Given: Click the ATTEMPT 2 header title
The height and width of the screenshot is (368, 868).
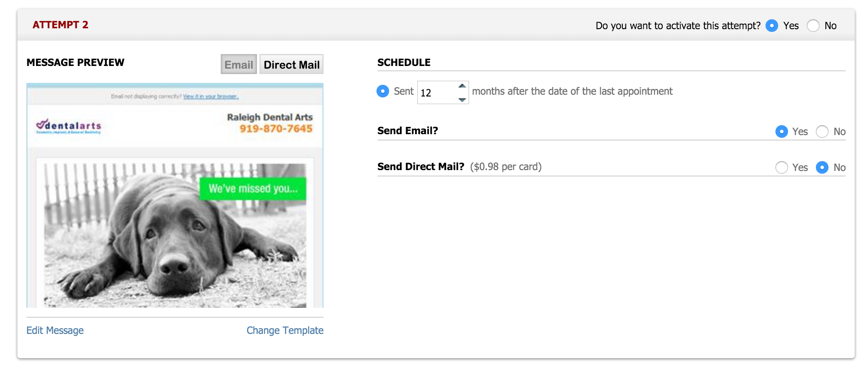Looking at the screenshot, I should tap(60, 25).
